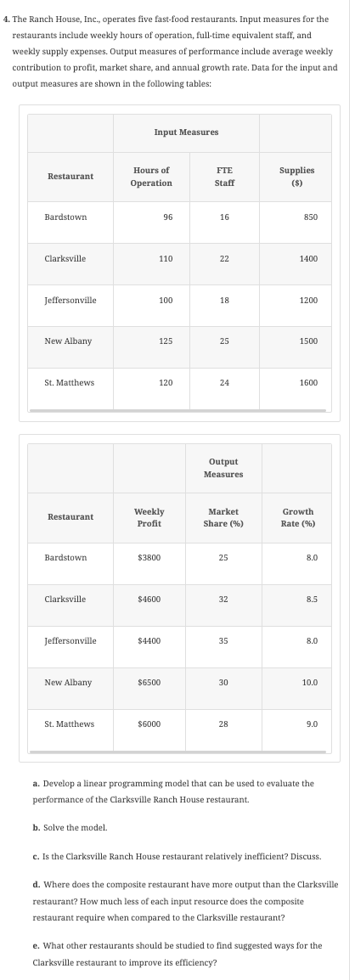Select St. Matthews weekly profit $6000
355x980 pixels.
click(x=149, y=724)
